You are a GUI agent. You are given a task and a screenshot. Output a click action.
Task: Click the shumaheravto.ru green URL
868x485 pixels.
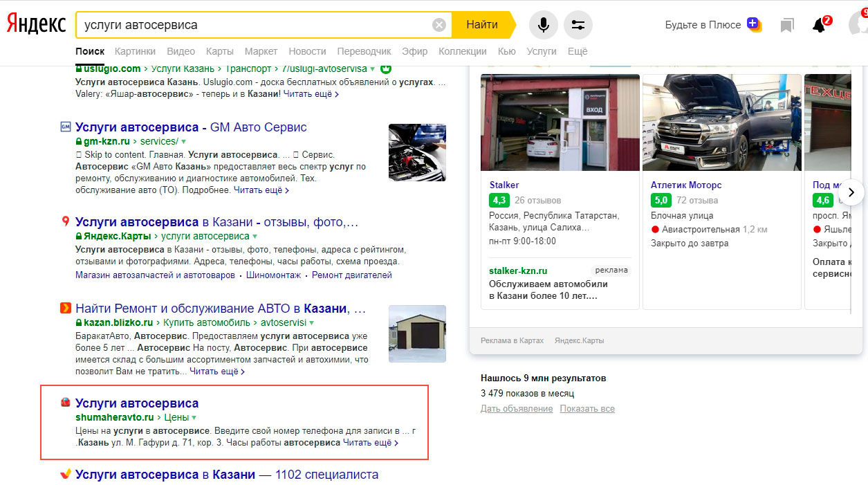point(114,418)
